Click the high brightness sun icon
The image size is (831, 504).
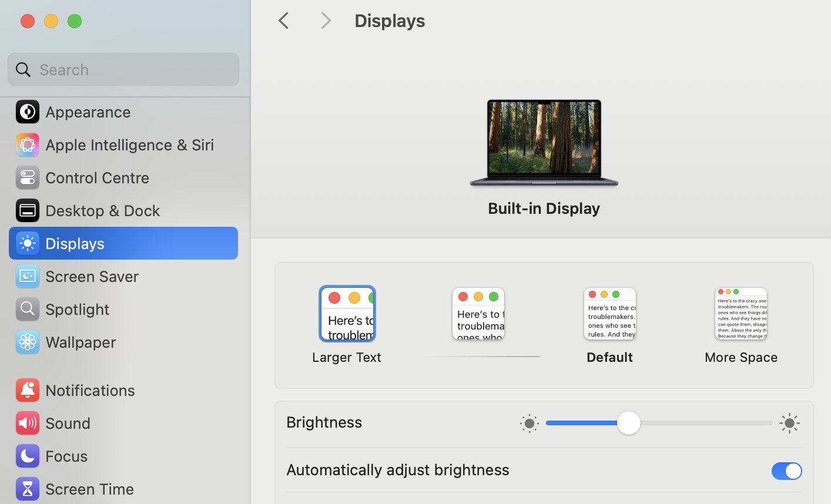tap(790, 423)
